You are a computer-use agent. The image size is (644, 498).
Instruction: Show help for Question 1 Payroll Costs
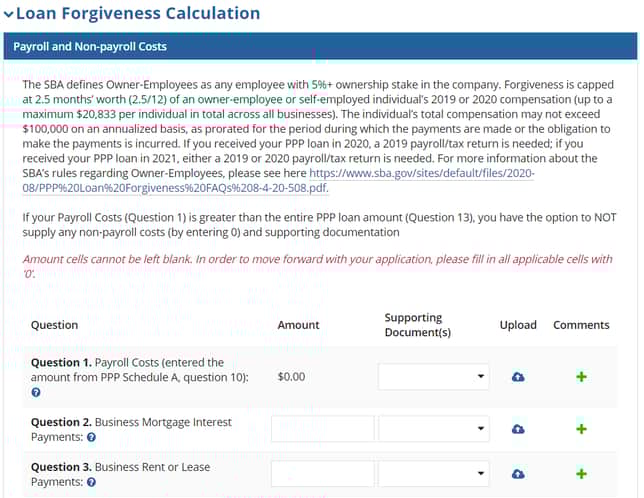(x=36, y=392)
